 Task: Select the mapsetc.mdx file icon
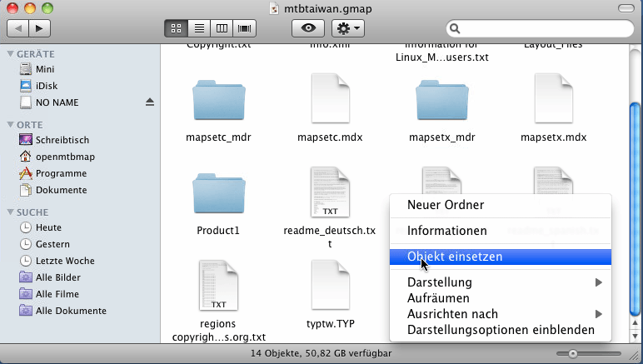pyautogui.click(x=330, y=98)
